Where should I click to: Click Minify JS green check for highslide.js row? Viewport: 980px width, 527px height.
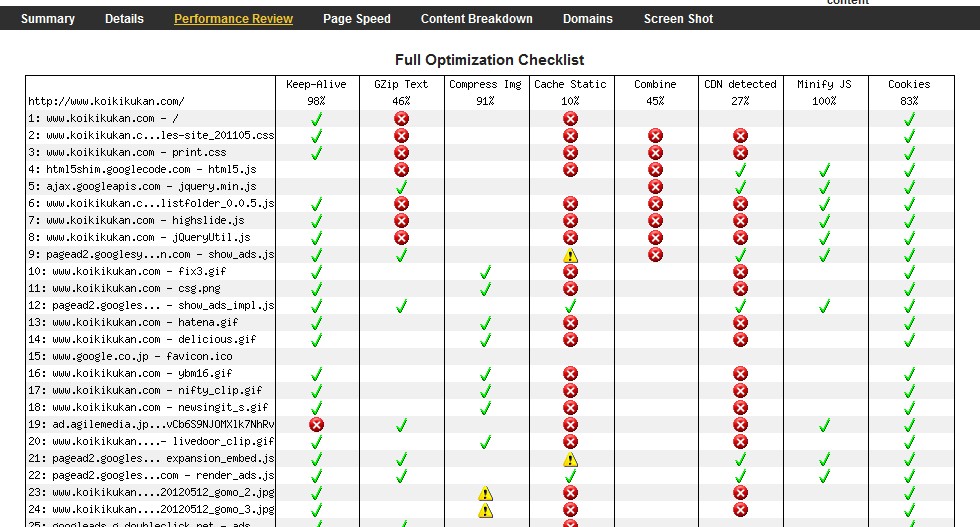824,221
